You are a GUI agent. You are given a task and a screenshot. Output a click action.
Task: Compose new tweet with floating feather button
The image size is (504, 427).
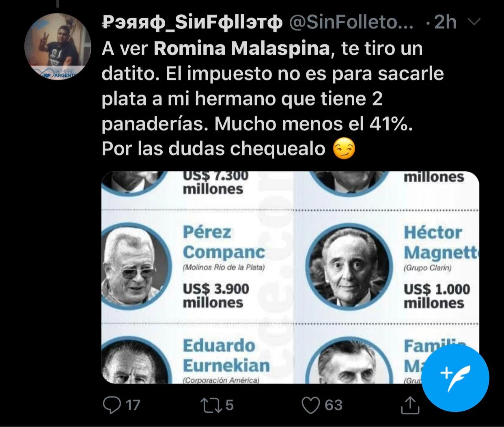(456, 377)
